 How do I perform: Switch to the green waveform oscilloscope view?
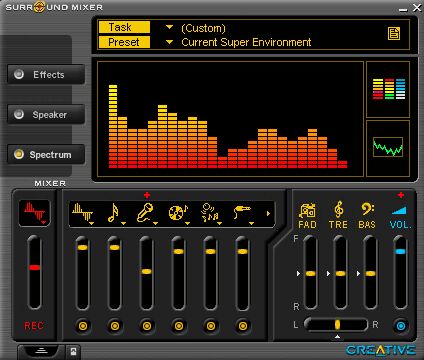point(388,147)
